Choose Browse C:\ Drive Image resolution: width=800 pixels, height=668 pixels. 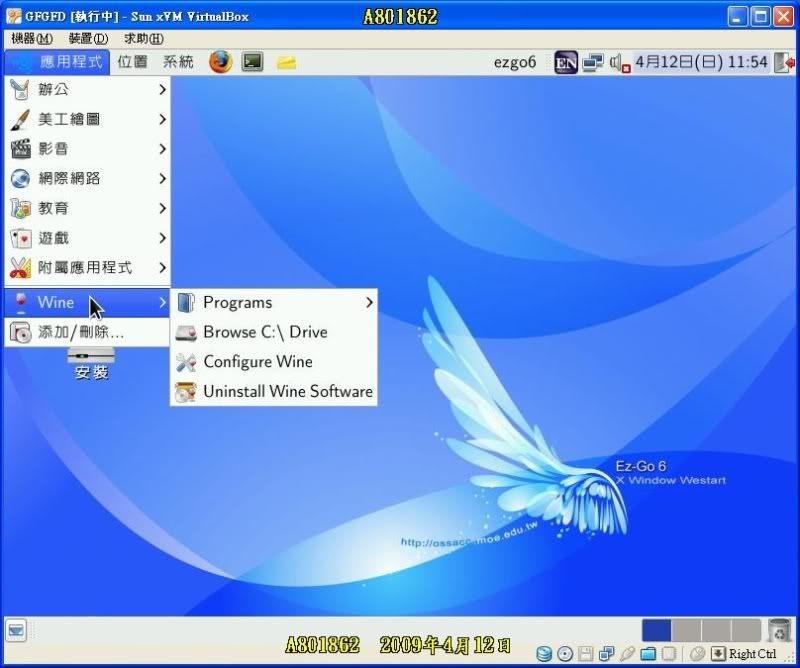[x=274, y=332]
